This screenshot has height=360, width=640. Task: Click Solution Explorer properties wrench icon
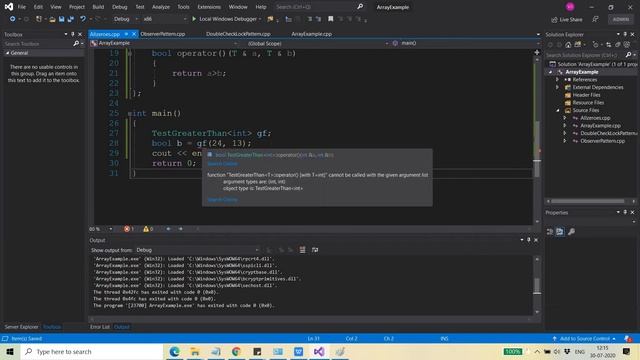627,44
